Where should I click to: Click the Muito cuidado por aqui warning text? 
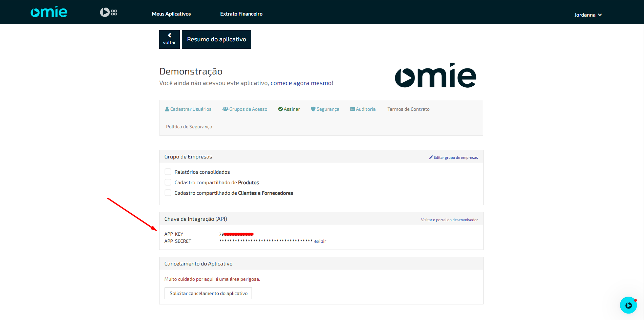point(212,279)
